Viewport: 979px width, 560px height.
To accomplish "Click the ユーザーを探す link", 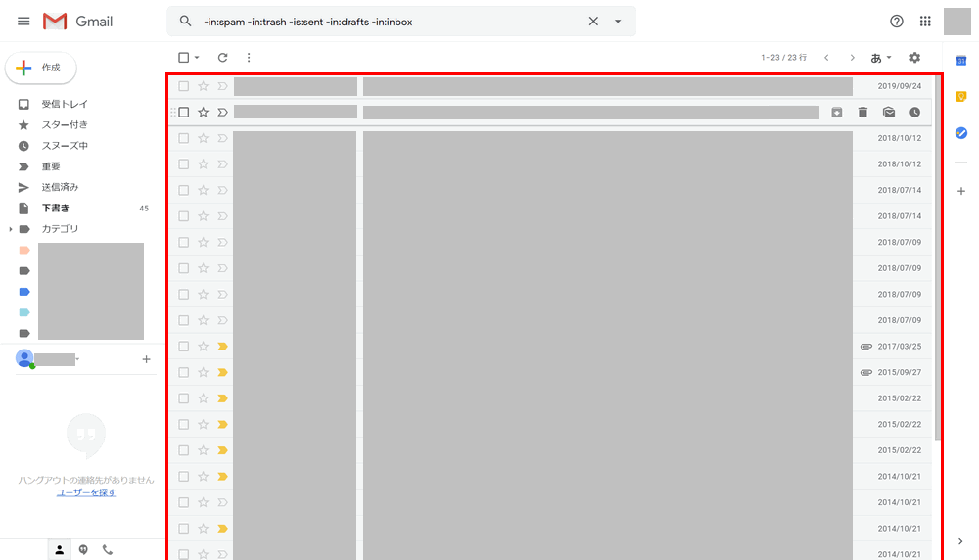I will (86, 492).
